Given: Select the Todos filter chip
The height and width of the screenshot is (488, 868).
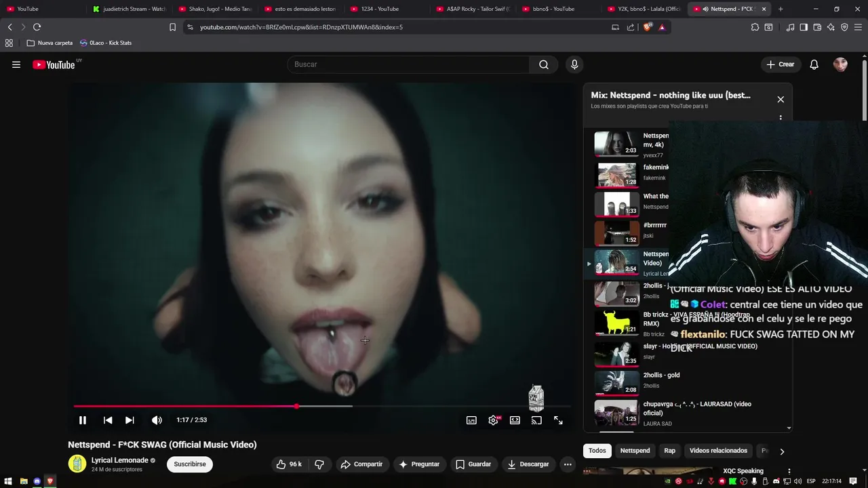Looking at the screenshot, I should coord(597,451).
